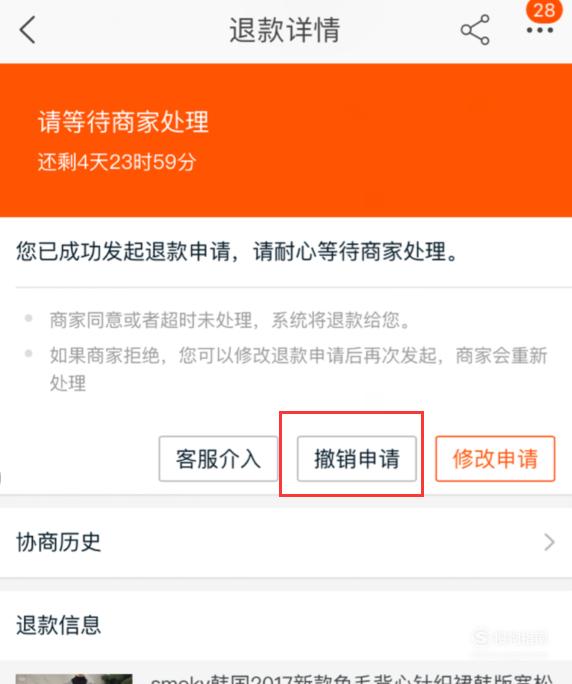
Task: Tap the 退款详情 page title
Action: pyautogui.click(x=285, y=30)
